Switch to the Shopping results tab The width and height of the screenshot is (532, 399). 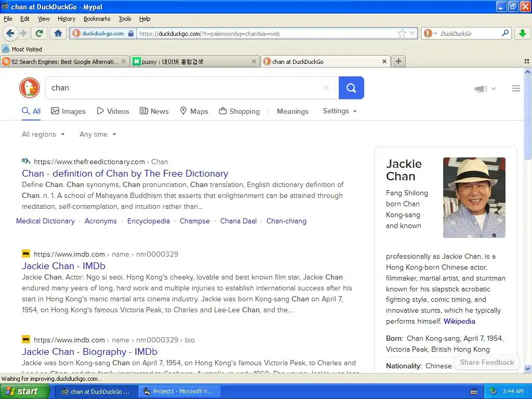(x=239, y=111)
